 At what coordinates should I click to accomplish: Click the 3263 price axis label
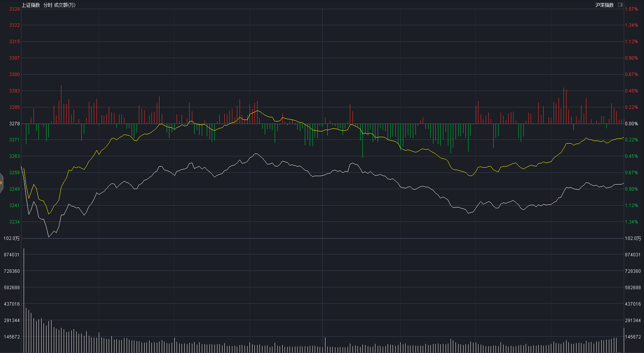[x=14, y=156]
